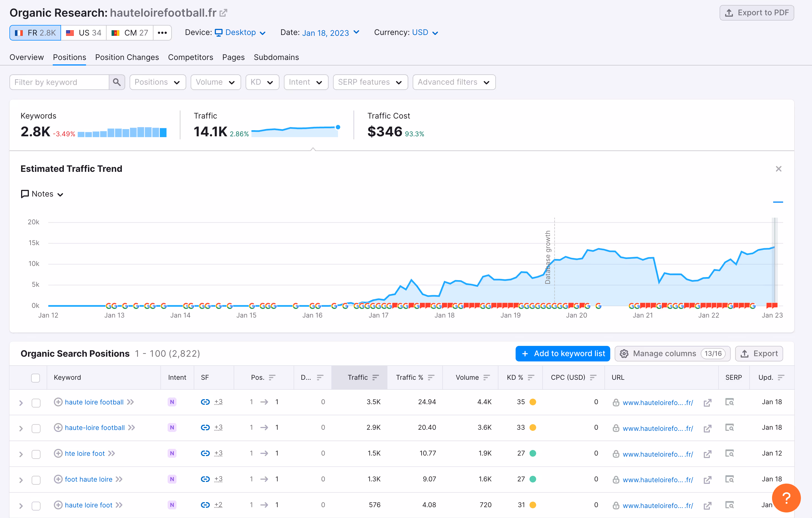Image resolution: width=812 pixels, height=518 pixels.
Task: Click the orange help question mark button
Action: [x=786, y=497]
